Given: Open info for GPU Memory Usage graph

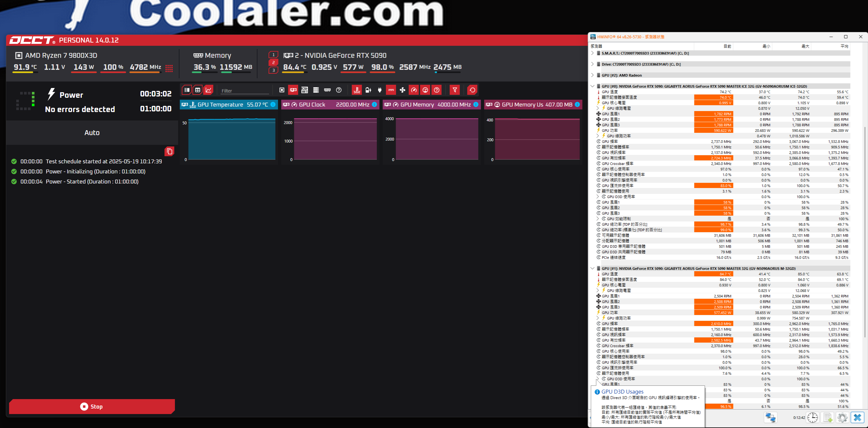Looking at the screenshot, I should [x=577, y=105].
